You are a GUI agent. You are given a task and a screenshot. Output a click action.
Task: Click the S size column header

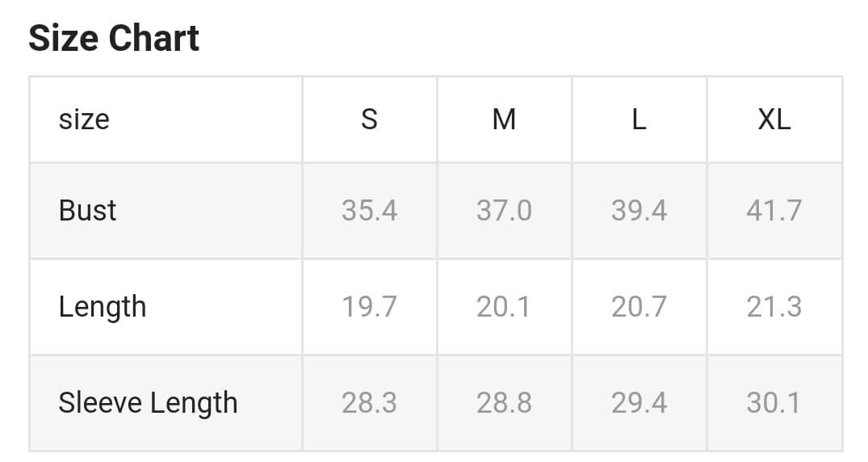(x=369, y=120)
